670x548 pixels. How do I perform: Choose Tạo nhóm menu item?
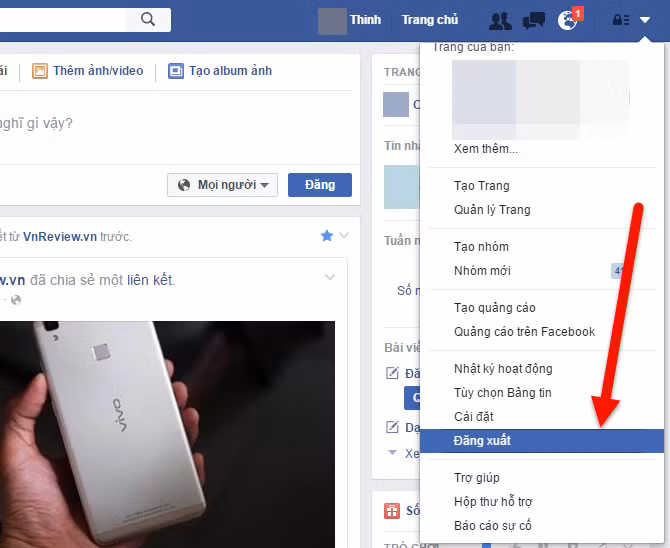coord(481,247)
